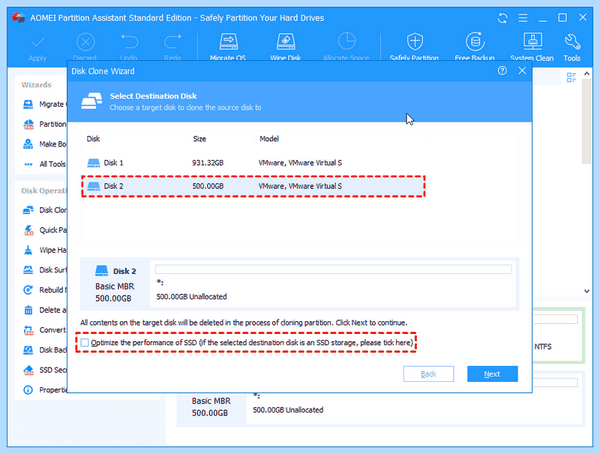Click the Wizards section header
Screen dimensions: 600x454
(x=36, y=85)
